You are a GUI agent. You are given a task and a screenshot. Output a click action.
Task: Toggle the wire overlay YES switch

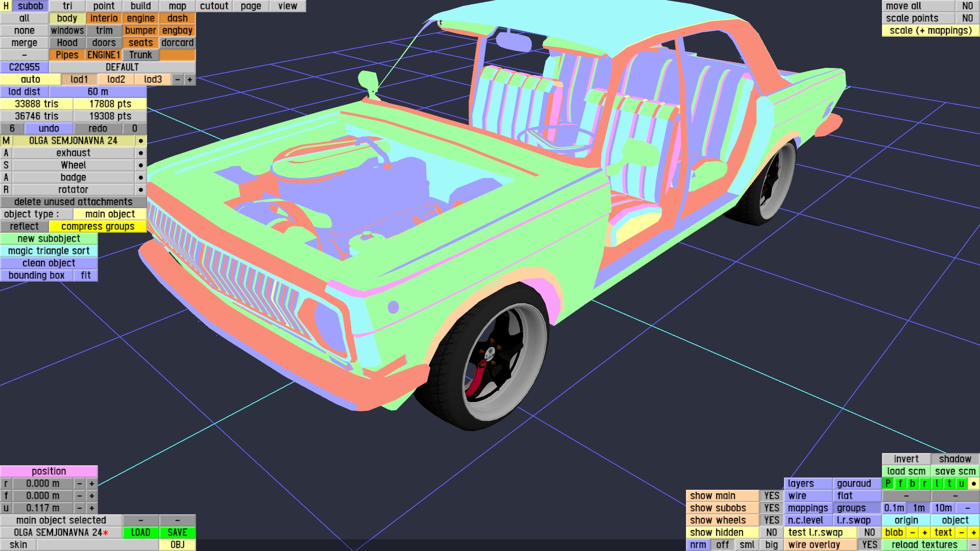(869, 545)
